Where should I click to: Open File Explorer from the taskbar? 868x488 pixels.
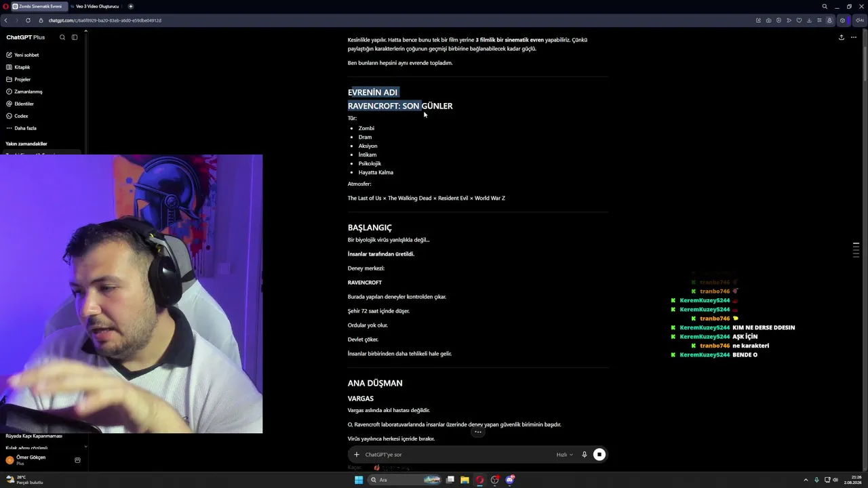(x=465, y=480)
